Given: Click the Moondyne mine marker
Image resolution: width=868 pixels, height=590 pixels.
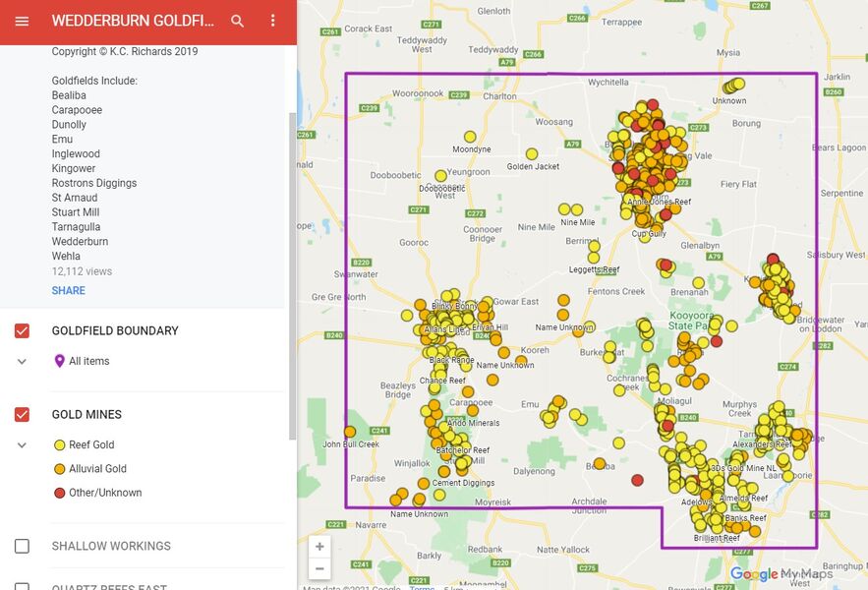Looking at the screenshot, I should 470,137.
